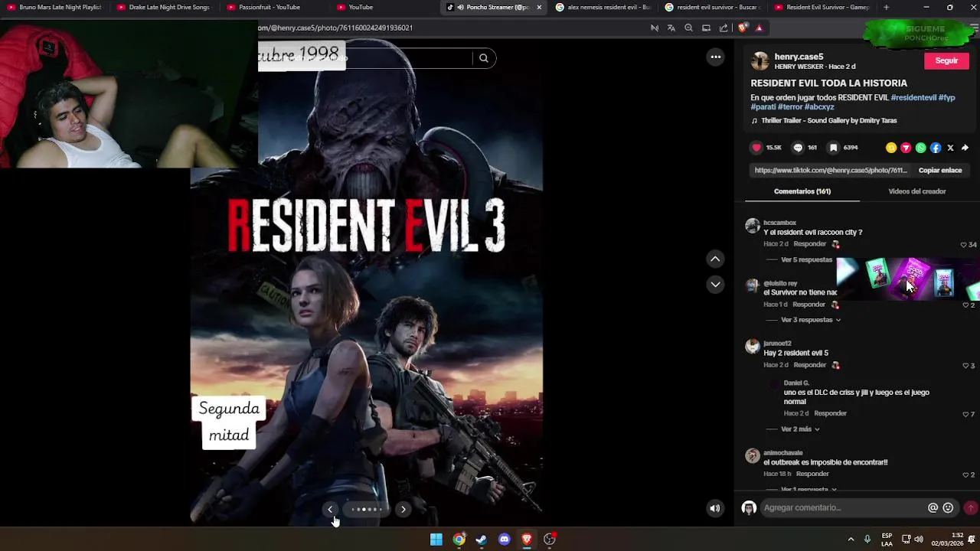Image resolution: width=980 pixels, height=551 pixels.
Task: Click the red send-to-friends share icon
Action: [x=906, y=148]
